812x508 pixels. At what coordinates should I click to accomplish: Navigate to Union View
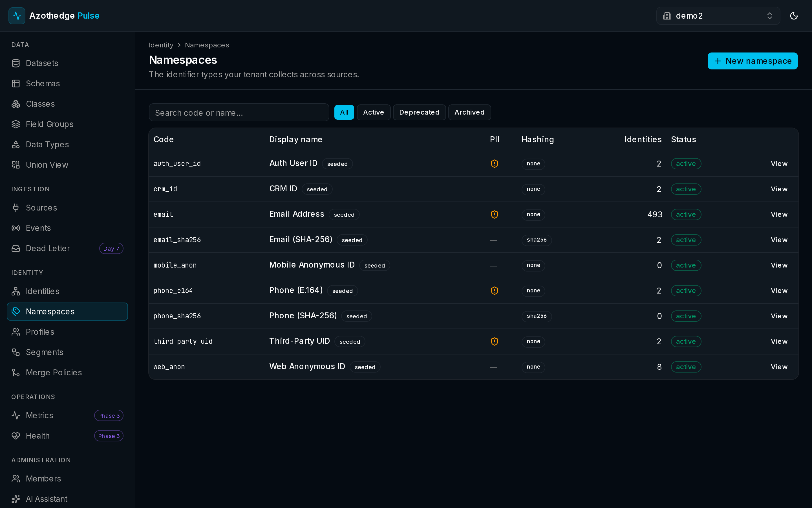click(x=67, y=165)
